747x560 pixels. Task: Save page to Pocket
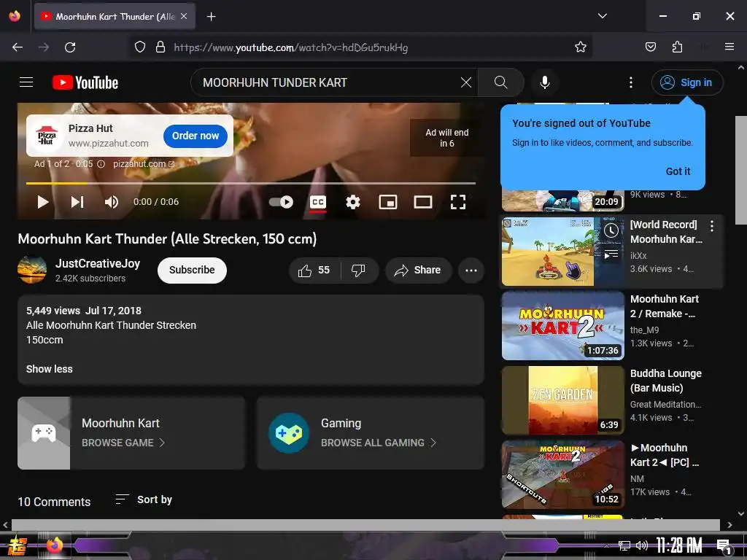tap(650, 47)
